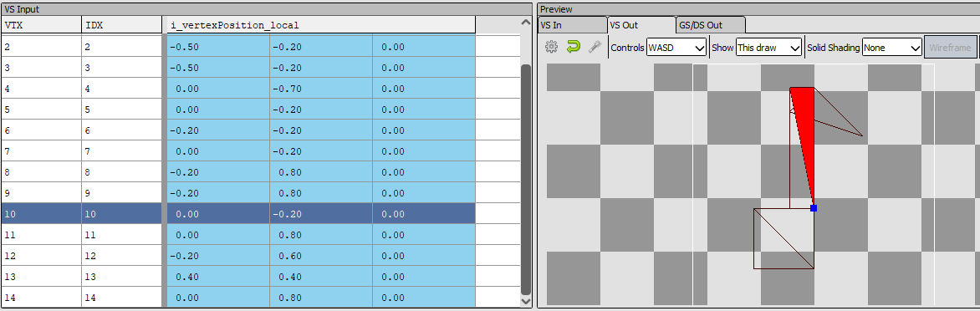
Task: Select the row with VTX 5
Action: 238,110
